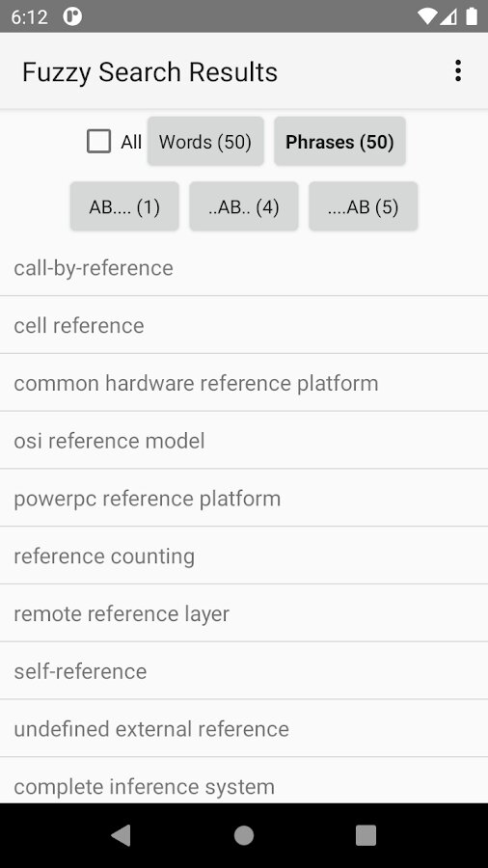The height and width of the screenshot is (868, 488).
Task: Open osi reference model result
Action: tap(244, 440)
